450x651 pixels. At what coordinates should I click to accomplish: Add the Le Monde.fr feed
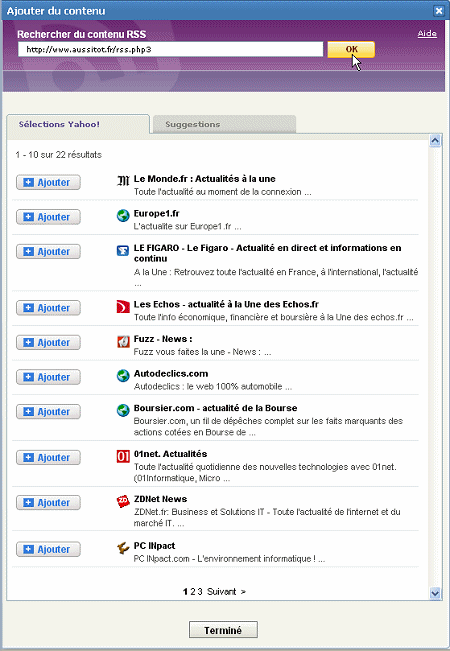[x=48, y=182]
